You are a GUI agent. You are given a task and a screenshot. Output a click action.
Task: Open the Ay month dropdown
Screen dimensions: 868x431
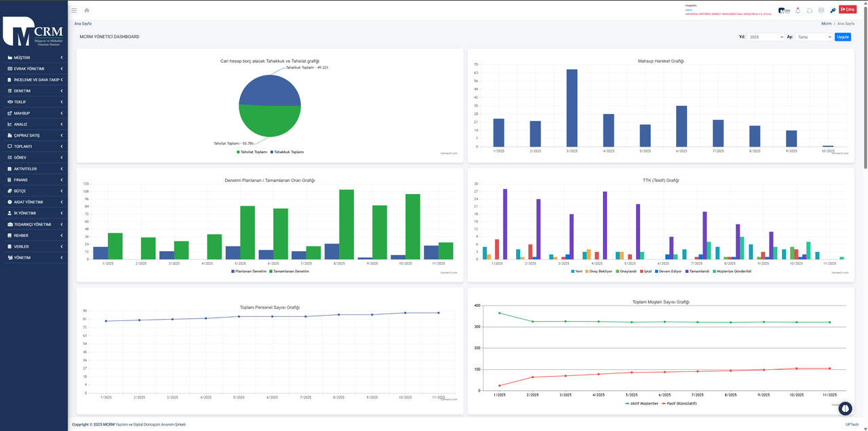(x=814, y=37)
